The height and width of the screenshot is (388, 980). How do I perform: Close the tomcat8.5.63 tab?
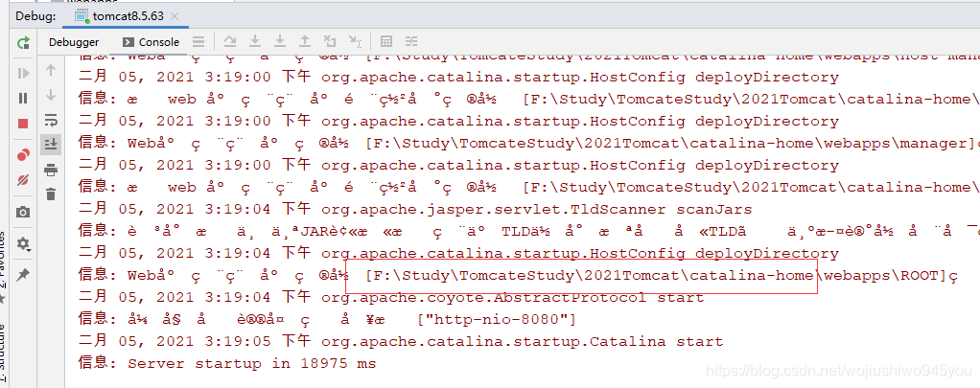pos(175,16)
